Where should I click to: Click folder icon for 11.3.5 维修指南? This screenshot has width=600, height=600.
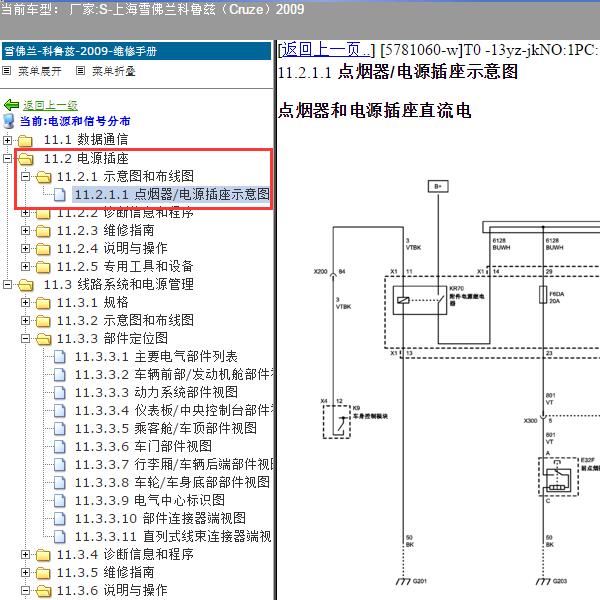[x=43, y=573]
